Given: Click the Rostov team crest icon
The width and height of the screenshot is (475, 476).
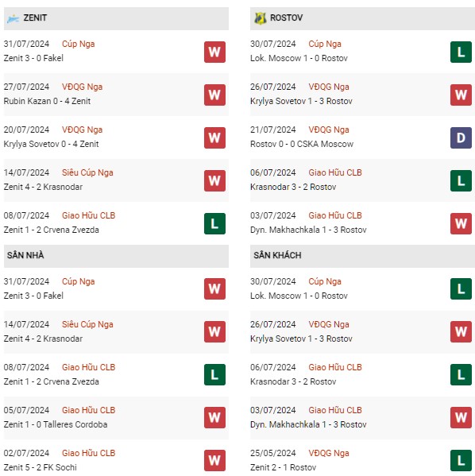Looking at the screenshot, I should pos(260,18).
